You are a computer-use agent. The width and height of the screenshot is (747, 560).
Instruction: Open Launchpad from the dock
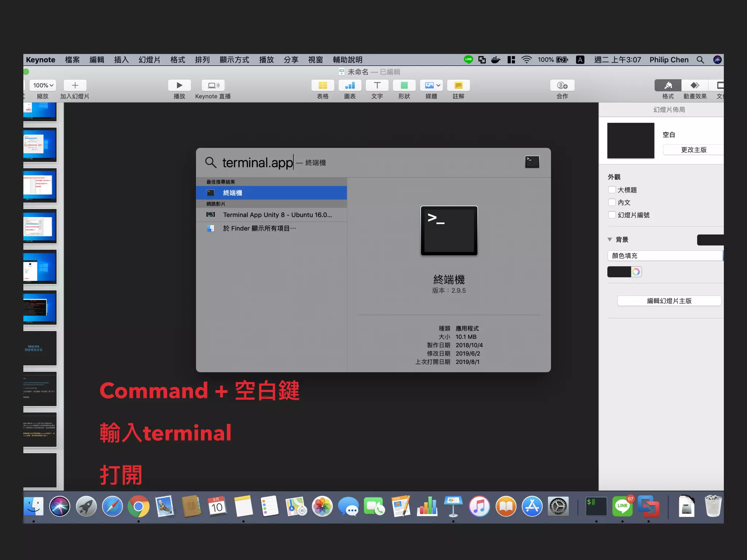coord(86,506)
